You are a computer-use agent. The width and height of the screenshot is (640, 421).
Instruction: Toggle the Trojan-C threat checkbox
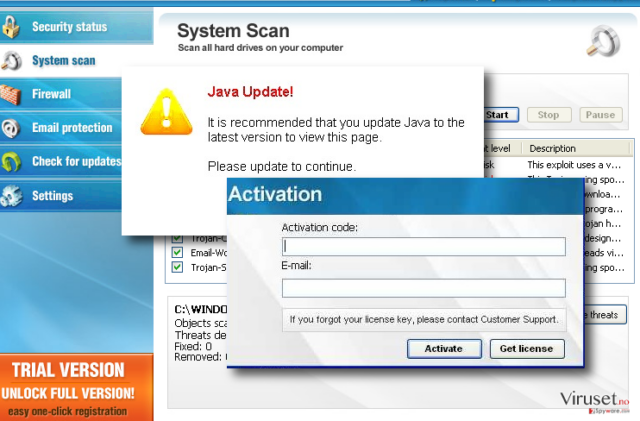pyautogui.click(x=177, y=238)
